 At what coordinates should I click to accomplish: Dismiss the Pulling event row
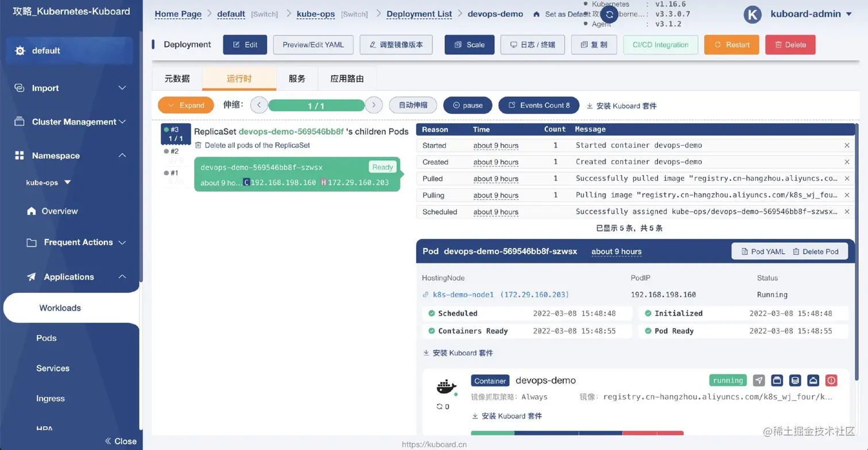coord(847,195)
